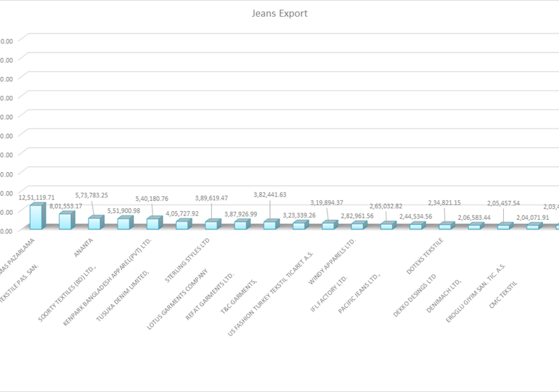
Task: Select the T&C GARMENTS axis label
Action: [x=239, y=296]
